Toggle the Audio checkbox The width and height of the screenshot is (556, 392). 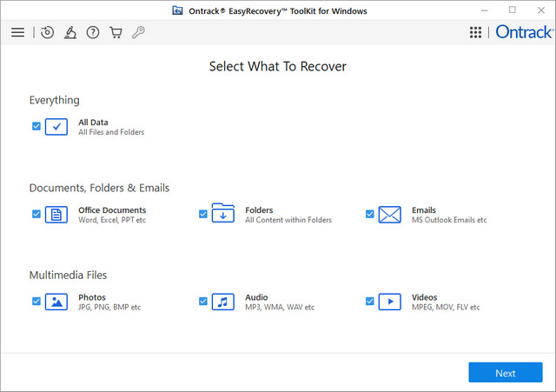203,302
